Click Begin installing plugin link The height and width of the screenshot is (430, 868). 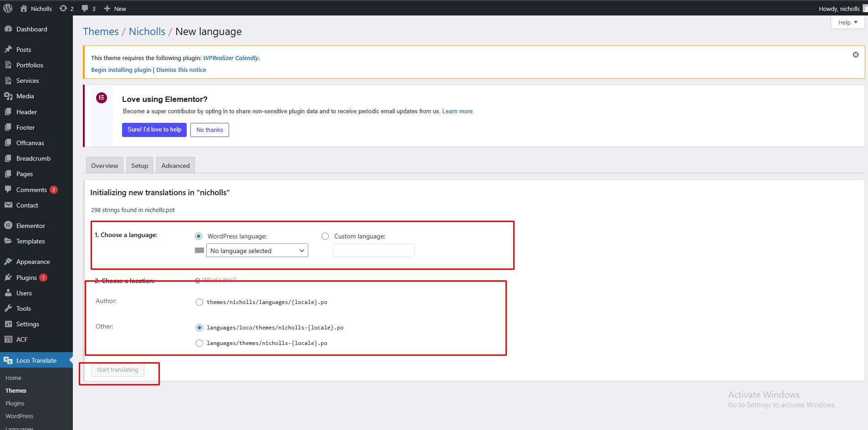tap(121, 70)
